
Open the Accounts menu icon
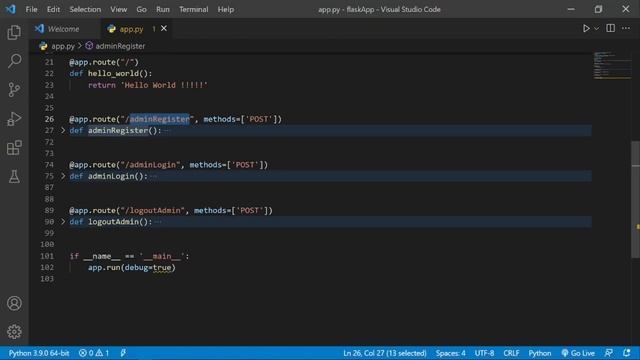pos(14,303)
